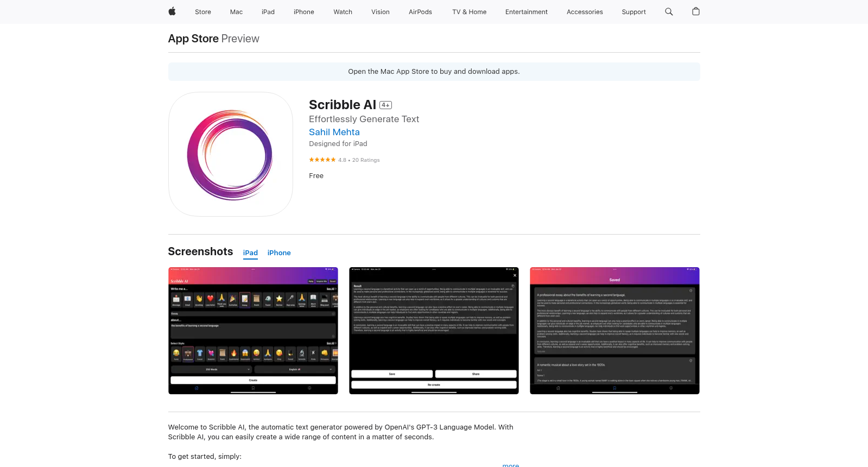The width and height of the screenshot is (868, 467).
Task: Open the Vision menu
Action: (381, 12)
